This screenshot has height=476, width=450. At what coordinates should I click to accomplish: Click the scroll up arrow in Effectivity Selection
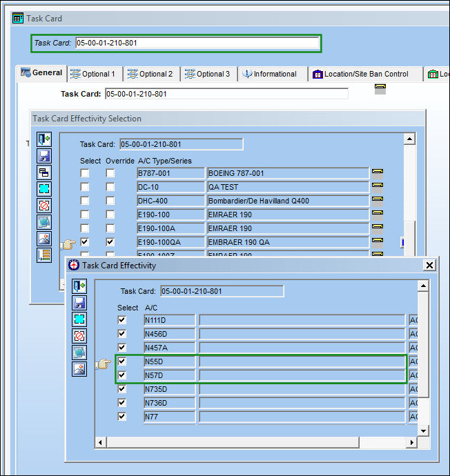click(x=409, y=139)
